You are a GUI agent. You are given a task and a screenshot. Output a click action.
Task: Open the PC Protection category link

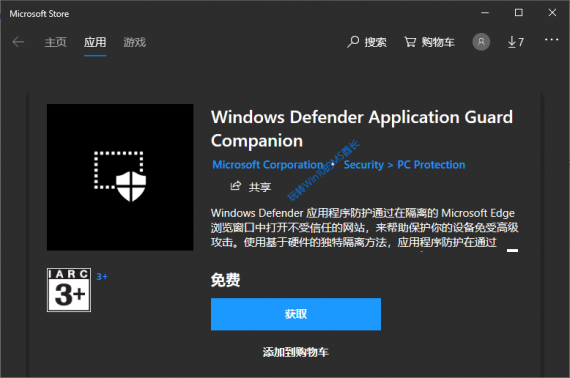[431, 165]
